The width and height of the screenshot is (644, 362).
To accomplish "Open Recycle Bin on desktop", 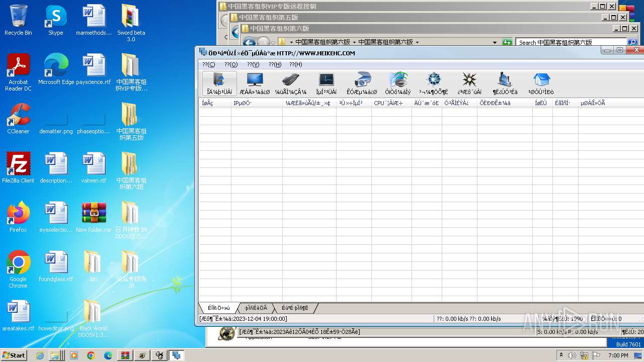I will pyautogui.click(x=18, y=21).
